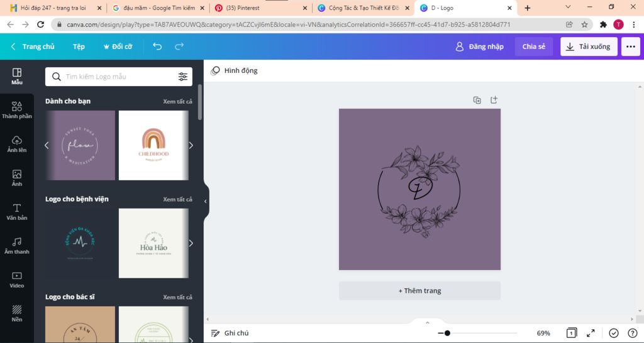
Task: Open the browser tab search dropdown
Action: (568, 7)
